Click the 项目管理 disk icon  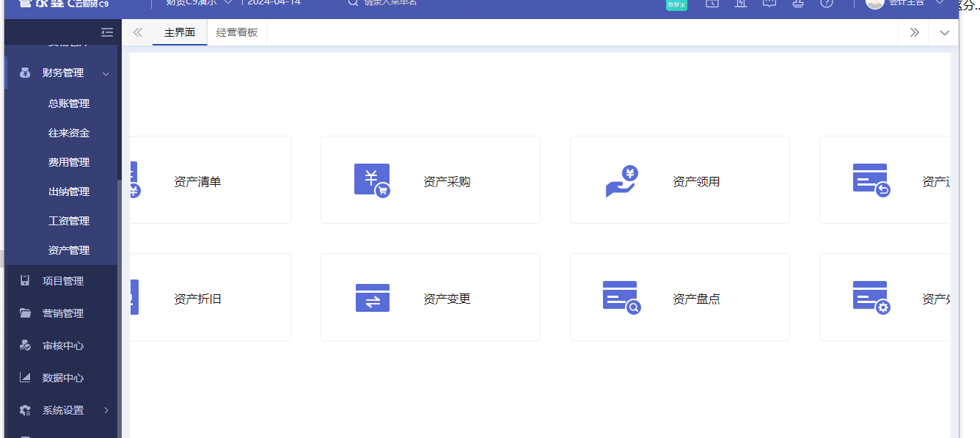pos(25,281)
